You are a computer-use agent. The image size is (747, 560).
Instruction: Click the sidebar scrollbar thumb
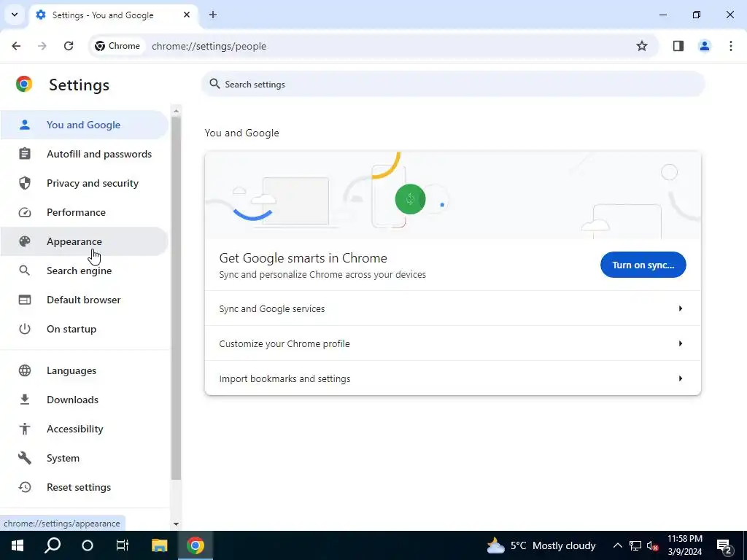(x=177, y=298)
